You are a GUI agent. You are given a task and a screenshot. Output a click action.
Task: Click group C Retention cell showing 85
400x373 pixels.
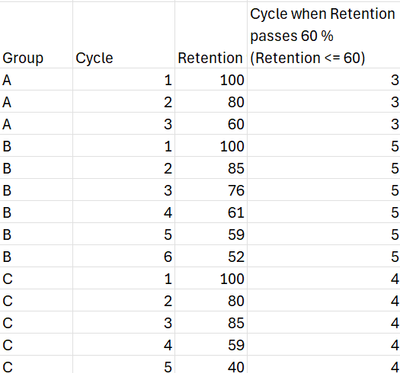[211, 322]
